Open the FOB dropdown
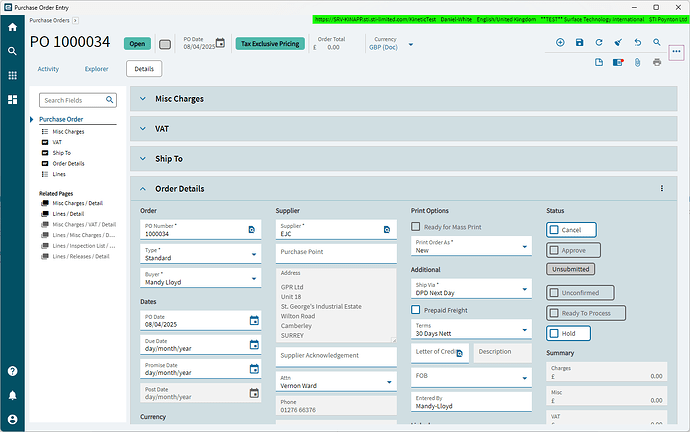The width and height of the screenshot is (690, 432). (525, 378)
